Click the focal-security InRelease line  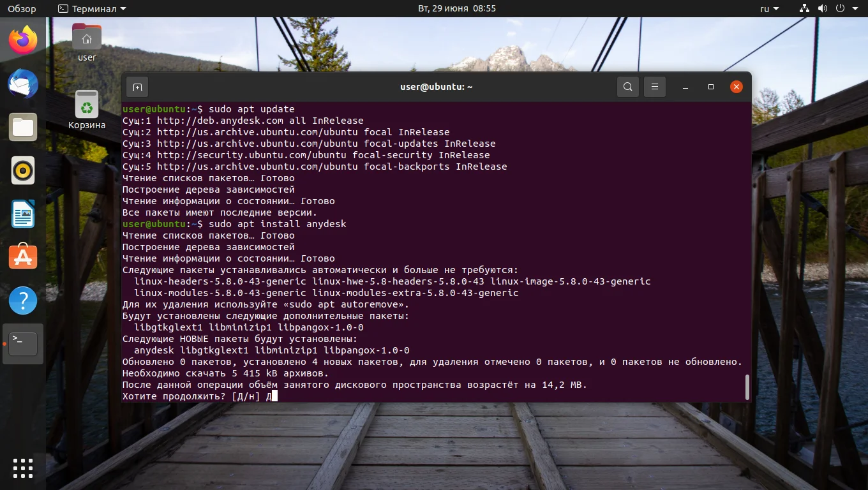[306, 155]
